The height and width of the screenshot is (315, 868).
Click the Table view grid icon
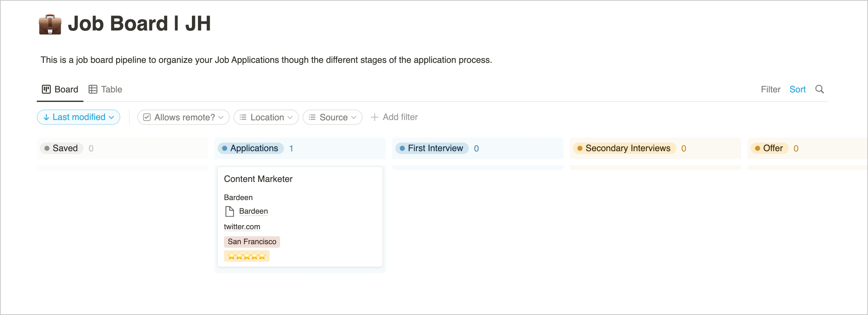[93, 89]
